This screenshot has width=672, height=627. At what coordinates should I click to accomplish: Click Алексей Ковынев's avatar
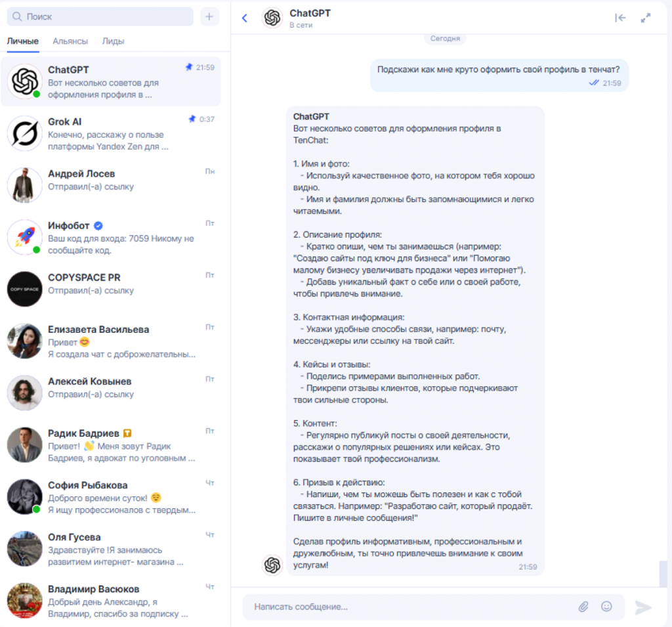coord(24,393)
